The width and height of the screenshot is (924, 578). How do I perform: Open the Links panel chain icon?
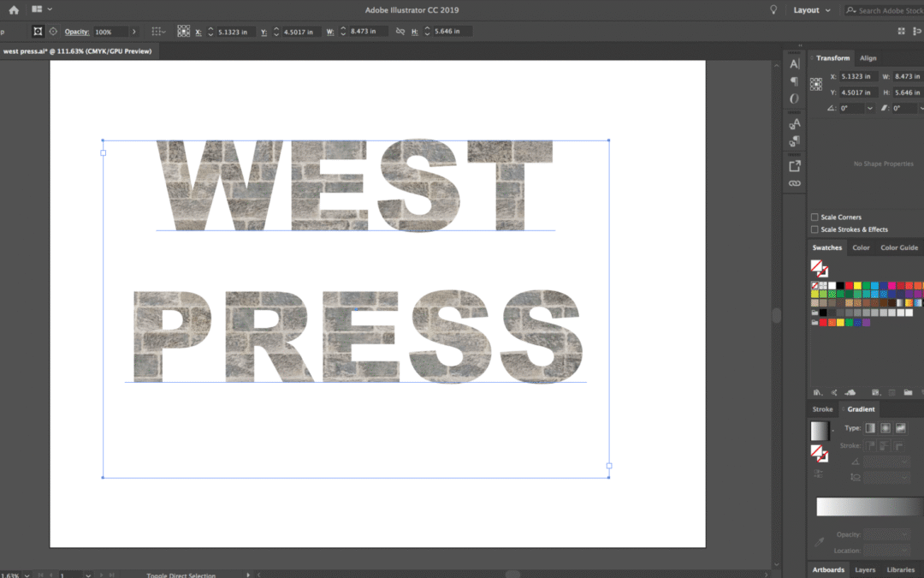[x=794, y=183]
